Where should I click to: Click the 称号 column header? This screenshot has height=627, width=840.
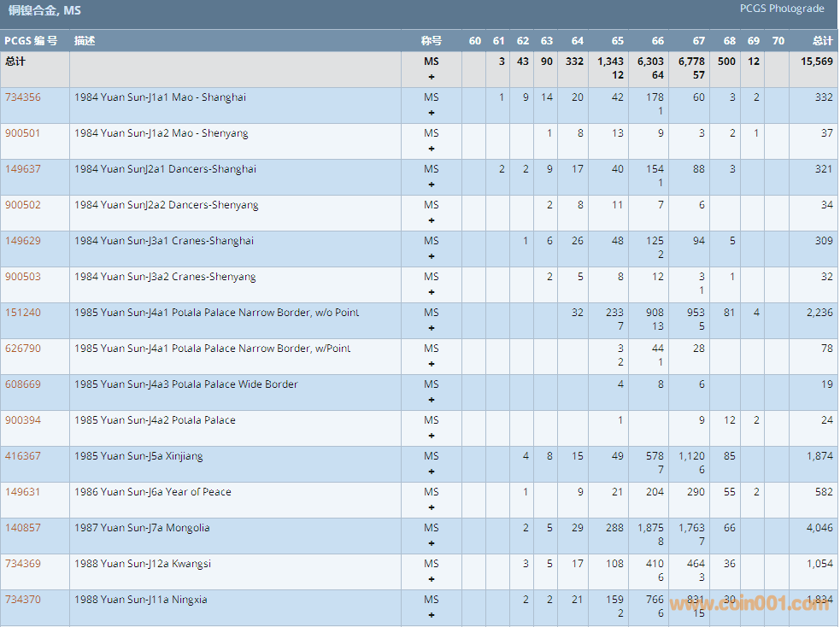[x=432, y=41]
